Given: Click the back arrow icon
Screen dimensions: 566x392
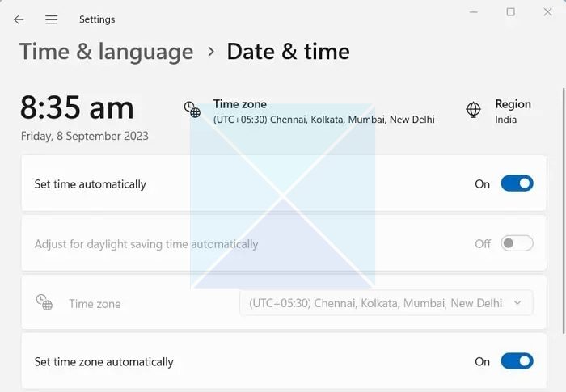Looking at the screenshot, I should [x=19, y=19].
